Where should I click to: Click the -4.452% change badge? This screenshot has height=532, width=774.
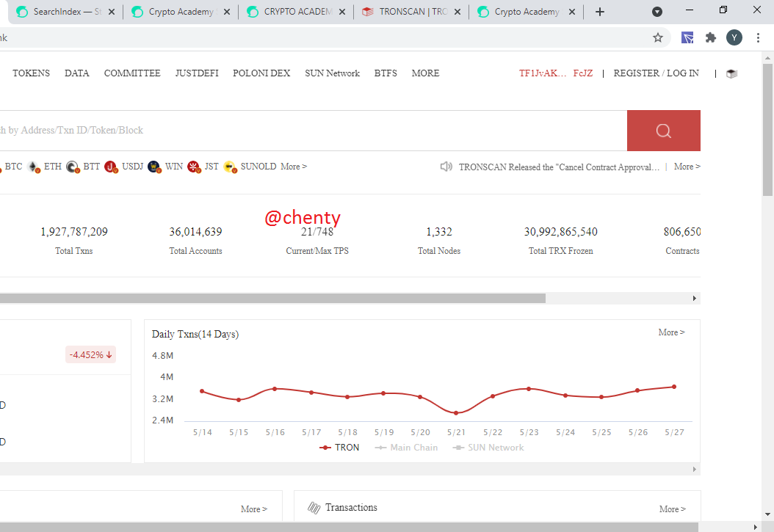(x=91, y=355)
